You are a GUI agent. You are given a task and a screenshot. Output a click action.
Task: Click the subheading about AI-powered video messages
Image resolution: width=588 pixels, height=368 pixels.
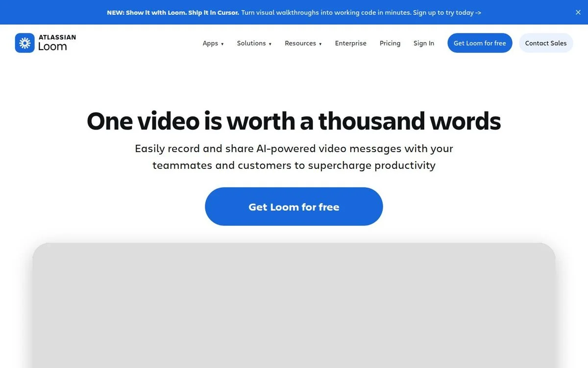tap(294, 157)
